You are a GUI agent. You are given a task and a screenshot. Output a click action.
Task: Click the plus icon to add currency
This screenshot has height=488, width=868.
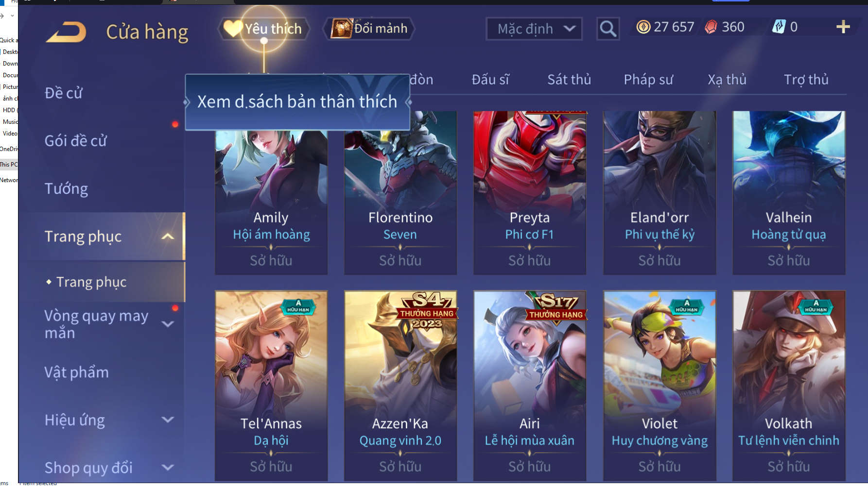[x=843, y=27]
